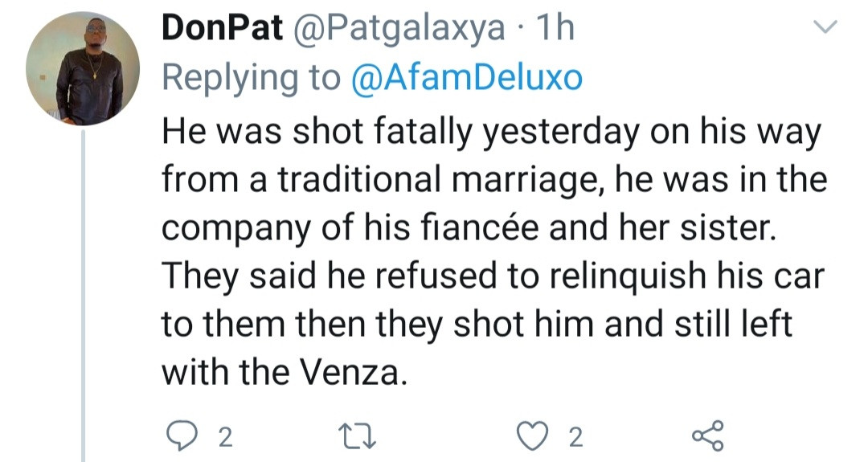Like the tweet with the heart icon
This screenshot has width=868, height=462.
click(529, 436)
